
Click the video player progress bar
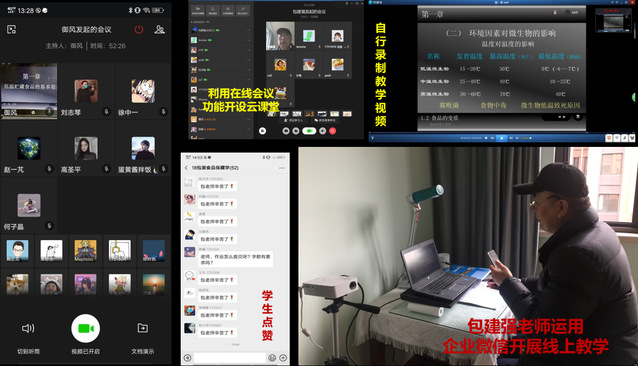coord(502,133)
